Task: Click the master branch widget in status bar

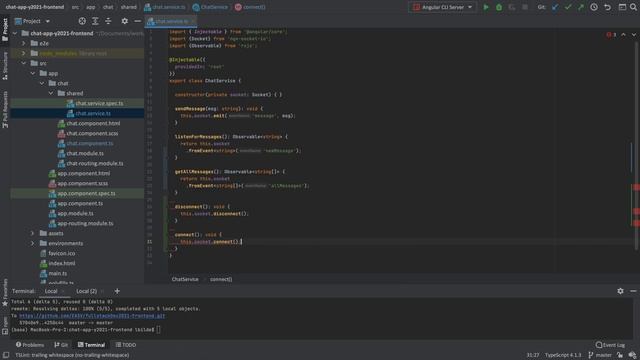Action: (600, 355)
